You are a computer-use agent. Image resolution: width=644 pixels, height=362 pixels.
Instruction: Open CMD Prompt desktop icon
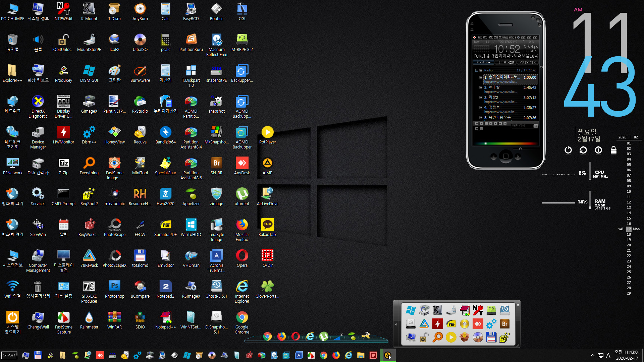point(63,197)
